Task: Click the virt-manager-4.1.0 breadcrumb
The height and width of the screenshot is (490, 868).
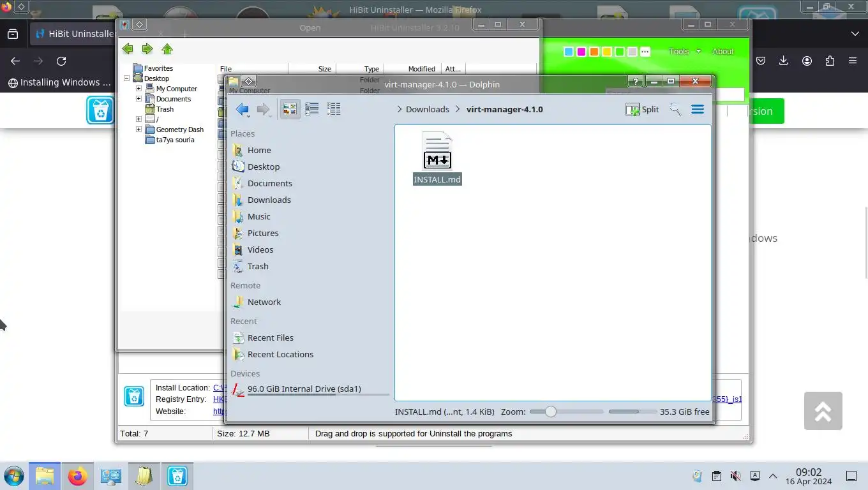Action: [504, 109]
